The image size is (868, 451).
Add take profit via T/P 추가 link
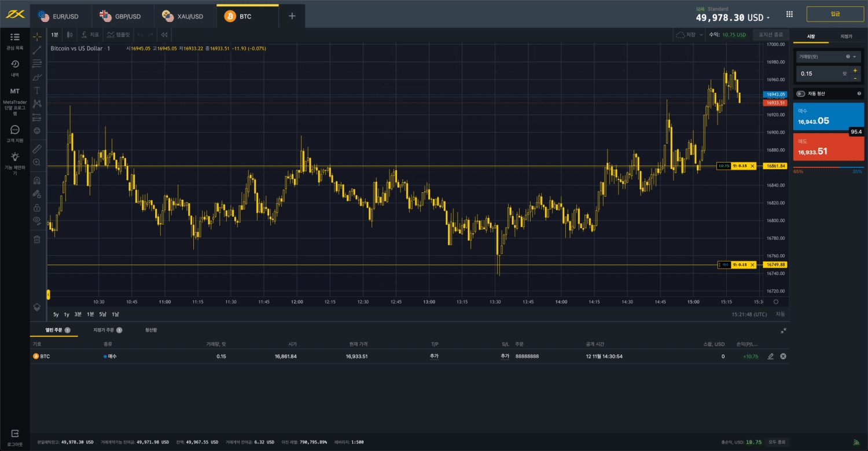(434, 356)
